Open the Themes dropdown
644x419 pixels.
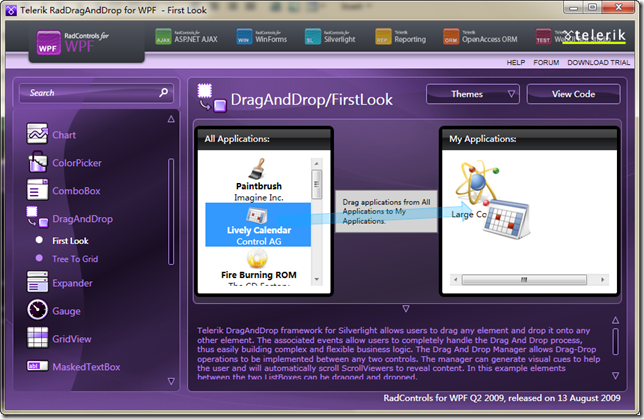473,94
